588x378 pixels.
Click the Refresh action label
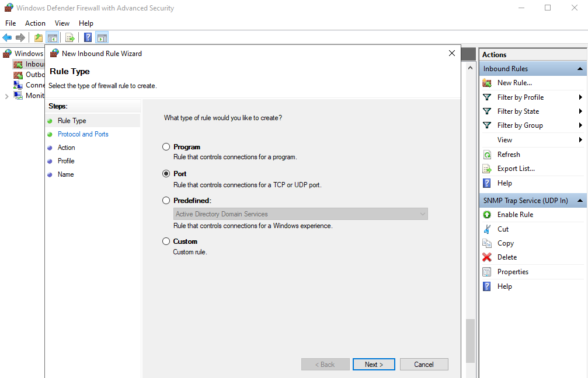click(x=509, y=155)
